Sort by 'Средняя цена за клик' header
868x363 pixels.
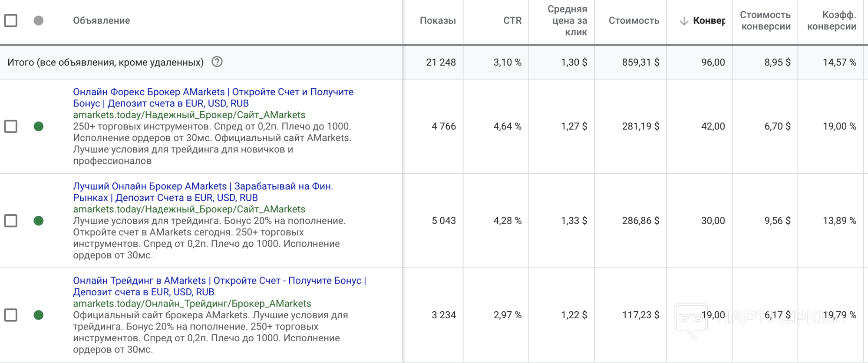click(567, 20)
